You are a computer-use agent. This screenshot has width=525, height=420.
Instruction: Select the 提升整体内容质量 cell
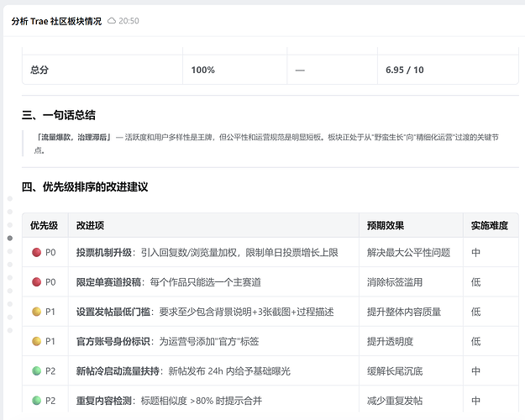coord(411,312)
